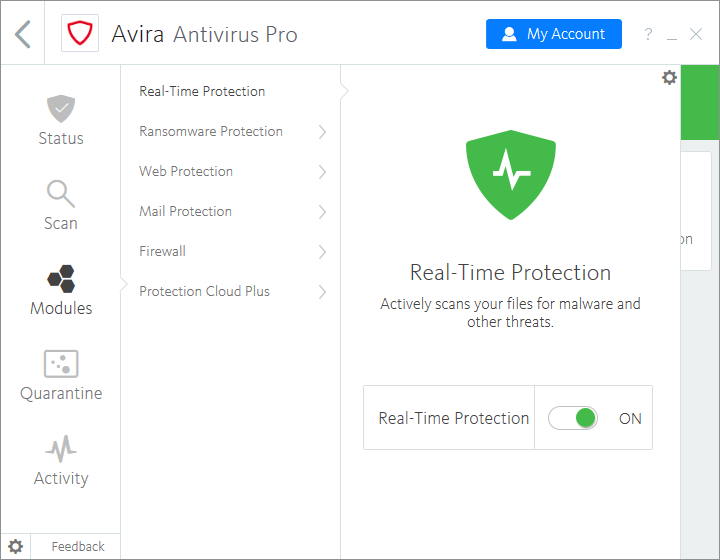Viewport: 720px width, 560px height.
Task: Open settings gear at bottom left
Action: coord(16,546)
